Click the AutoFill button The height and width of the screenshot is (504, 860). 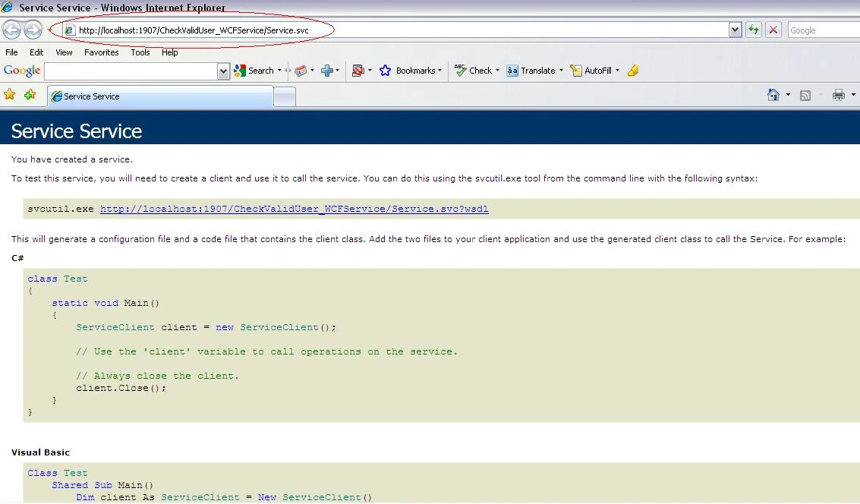591,71
